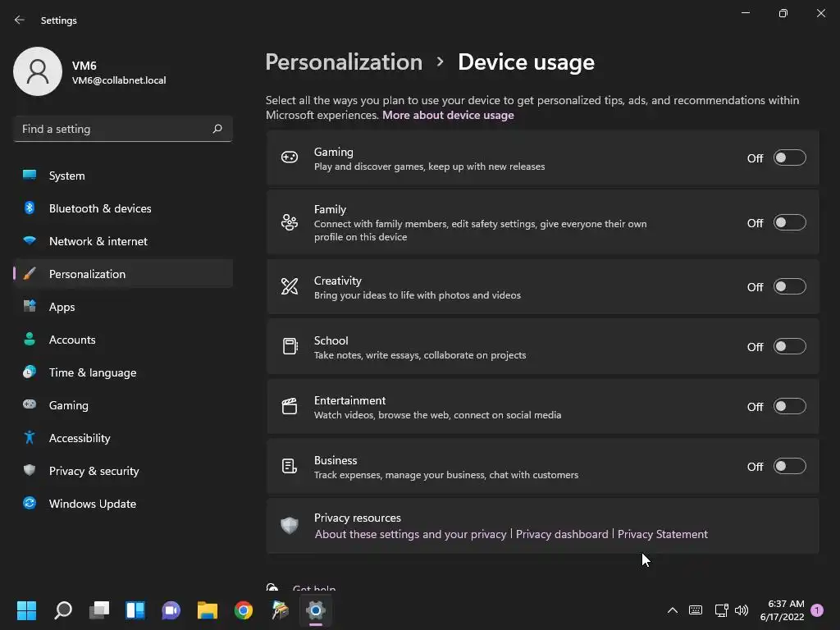Select Time & language in sidebar
The image size is (840, 630).
point(92,372)
